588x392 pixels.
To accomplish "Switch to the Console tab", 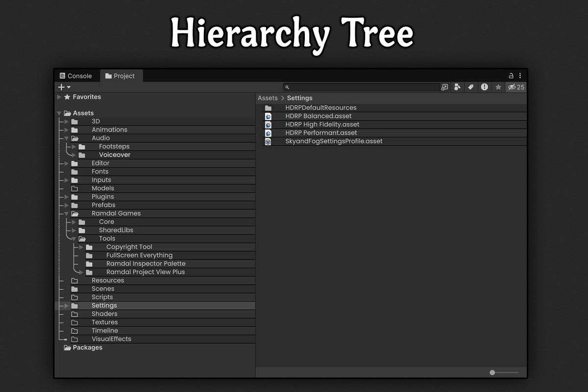I will (x=76, y=75).
